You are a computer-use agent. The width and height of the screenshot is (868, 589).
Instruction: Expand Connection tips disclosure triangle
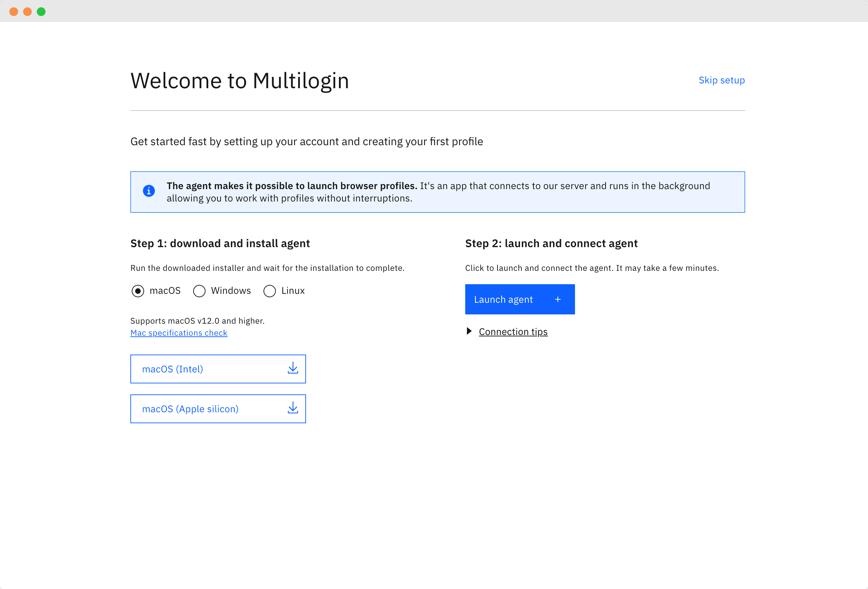[469, 331]
